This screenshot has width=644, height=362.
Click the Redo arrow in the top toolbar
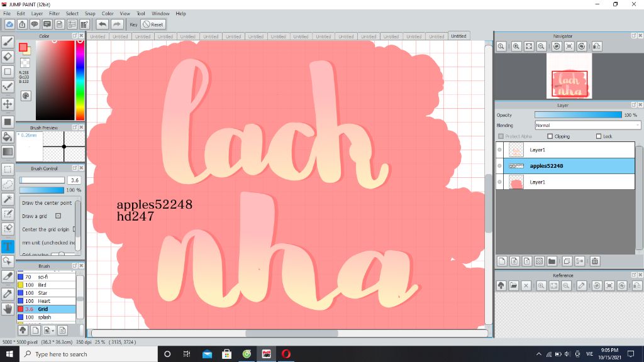pos(117,25)
